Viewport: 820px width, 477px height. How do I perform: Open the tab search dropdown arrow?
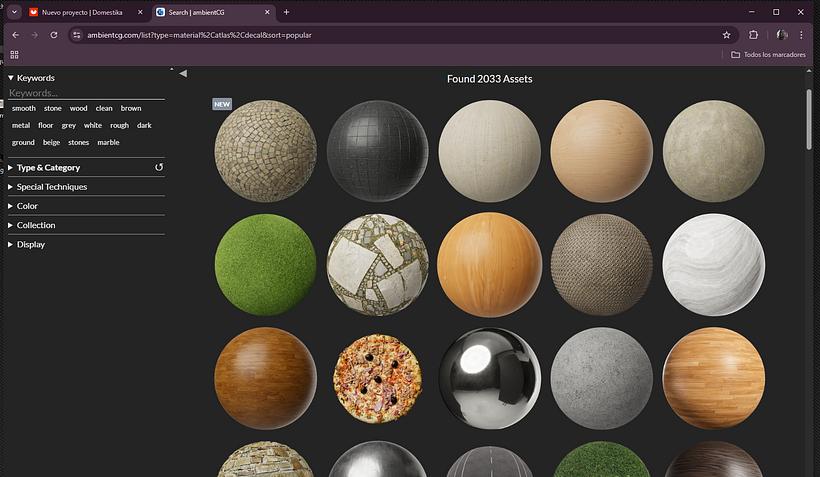(15, 12)
